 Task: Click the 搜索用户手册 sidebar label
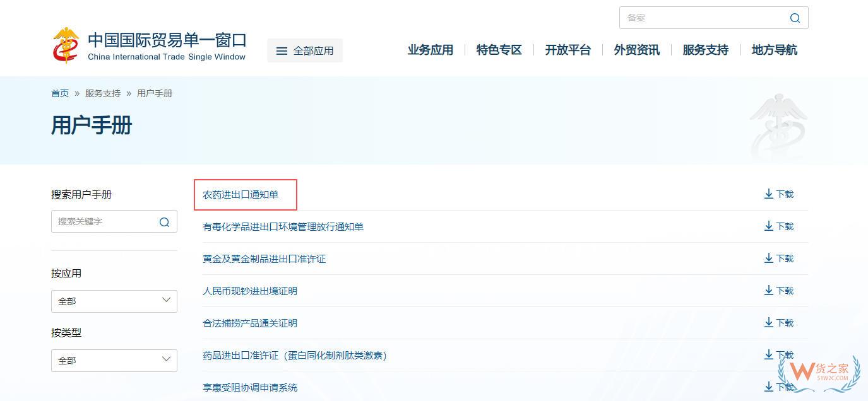point(81,195)
